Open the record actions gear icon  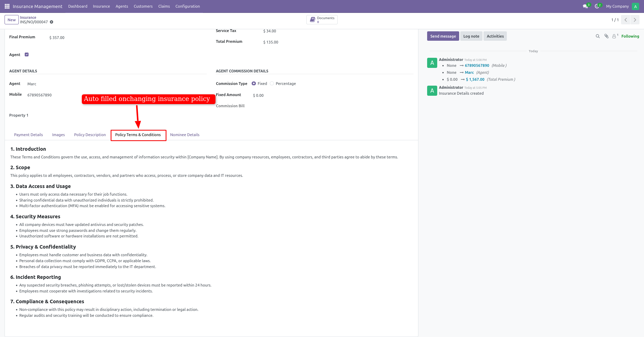[x=52, y=22]
